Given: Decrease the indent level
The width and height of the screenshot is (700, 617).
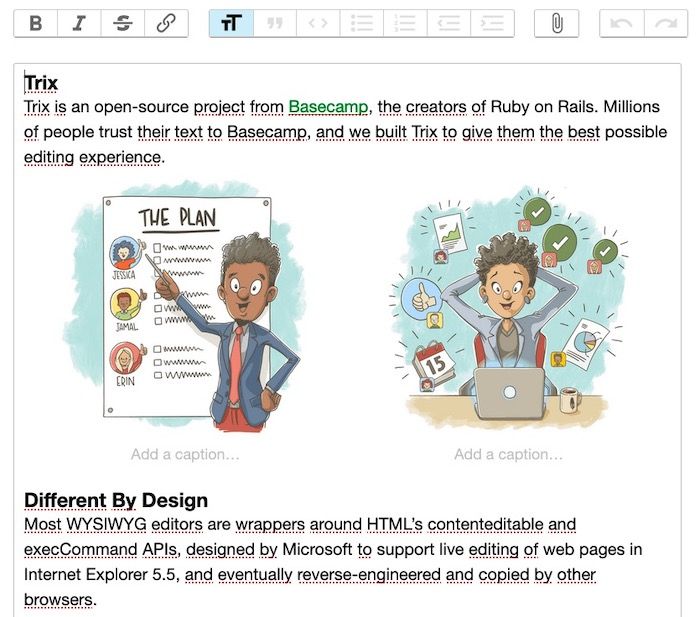Looking at the screenshot, I should coord(449,24).
